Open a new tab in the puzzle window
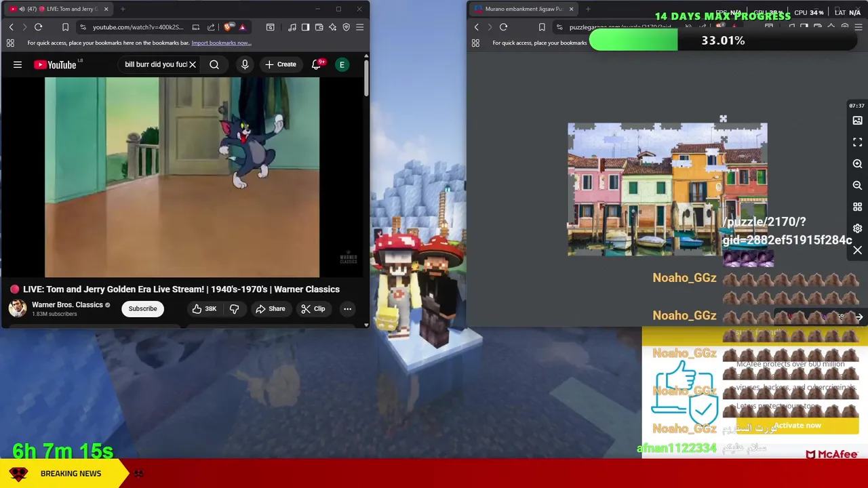Image resolution: width=868 pixels, height=488 pixels. pos(588,9)
